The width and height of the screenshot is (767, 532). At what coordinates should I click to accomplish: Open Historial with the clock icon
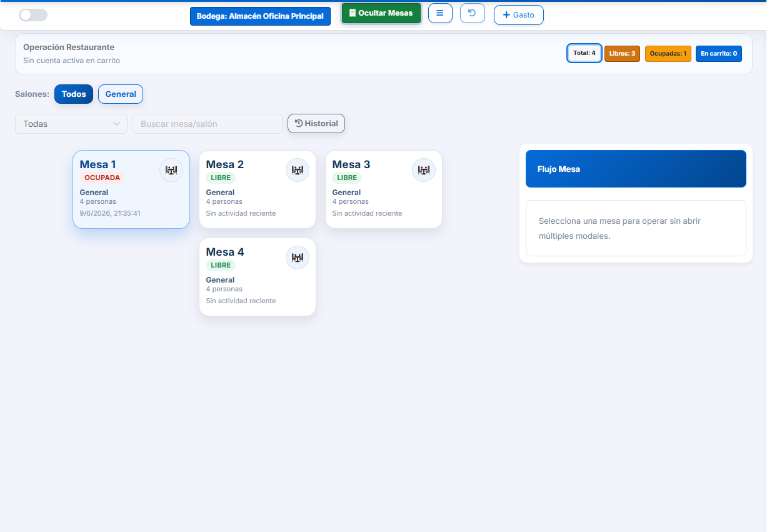coord(316,123)
